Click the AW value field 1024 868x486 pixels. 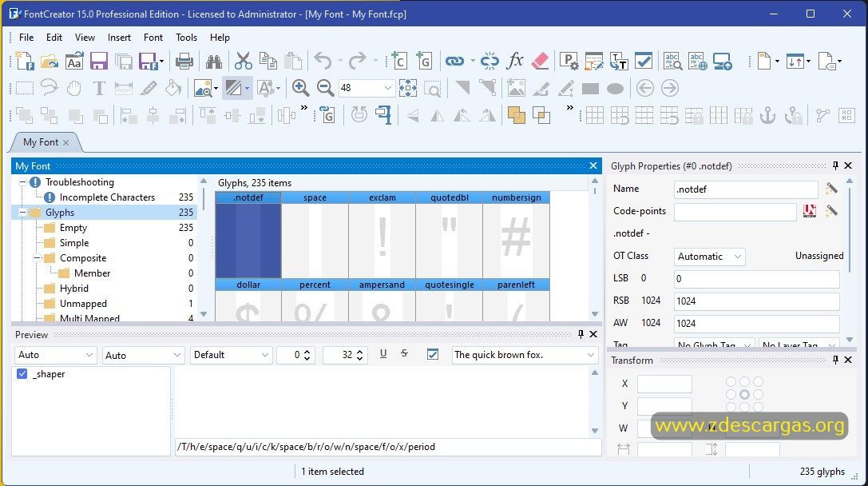(757, 324)
